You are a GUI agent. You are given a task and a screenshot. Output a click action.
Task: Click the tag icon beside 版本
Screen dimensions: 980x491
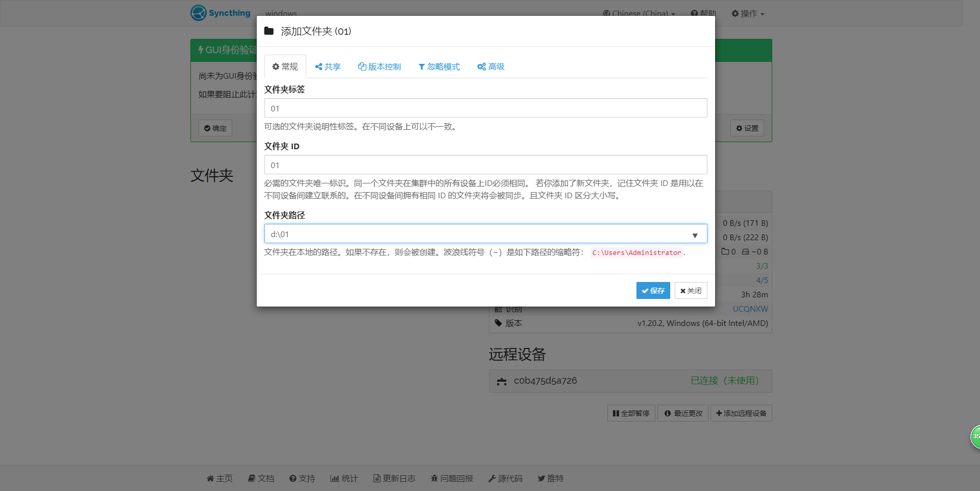pyautogui.click(x=498, y=323)
